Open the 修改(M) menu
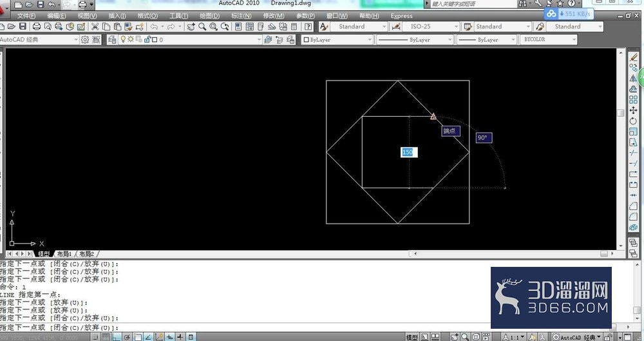The width and height of the screenshot is (644, 341). click(x=274, y=16)
